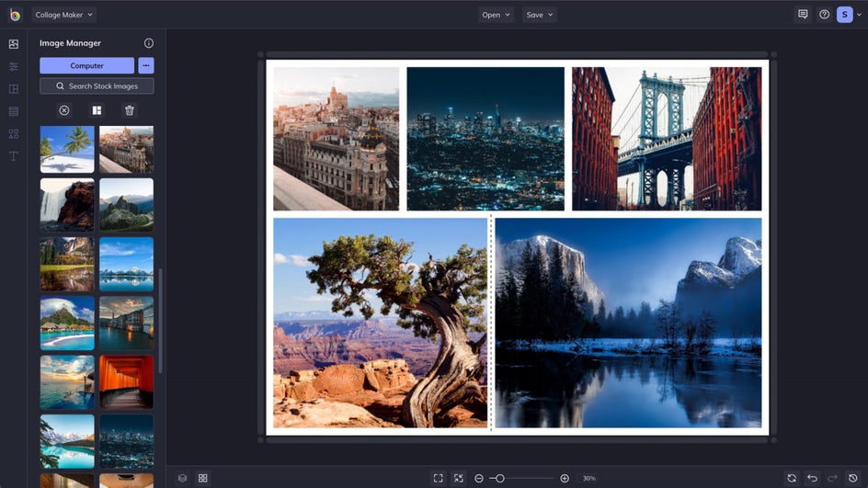Select the Madrid rooftop buildings thumbnail
This screenshot has width=868, height=488.
click(127, 150)
